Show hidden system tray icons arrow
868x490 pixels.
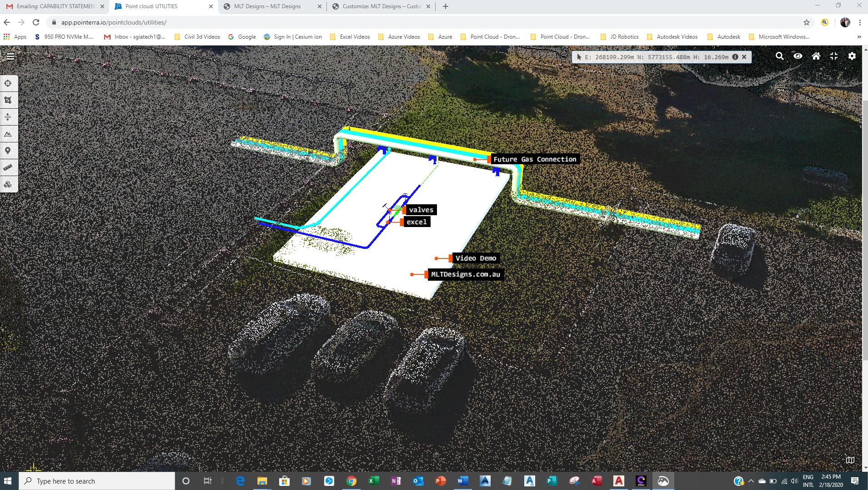tap(751, 481)
